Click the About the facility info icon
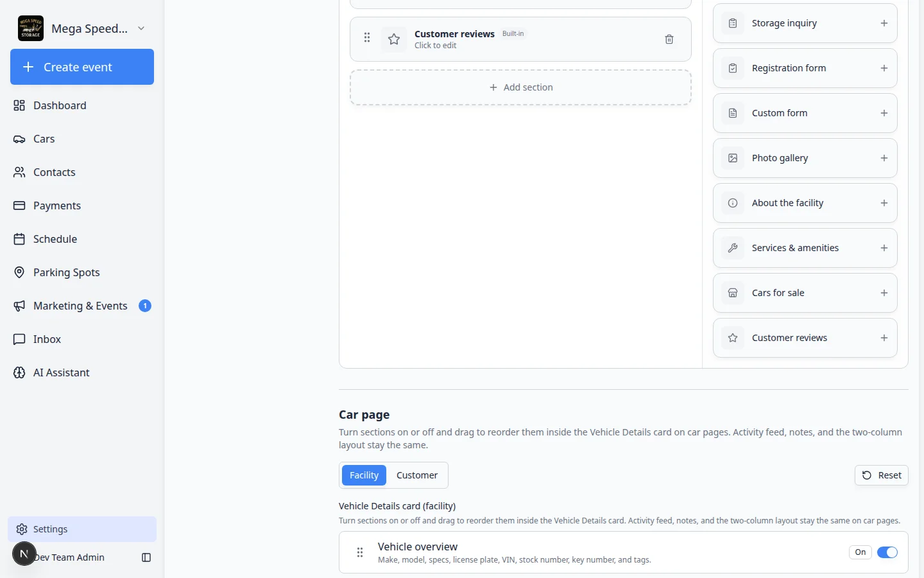 coord(733,203)
